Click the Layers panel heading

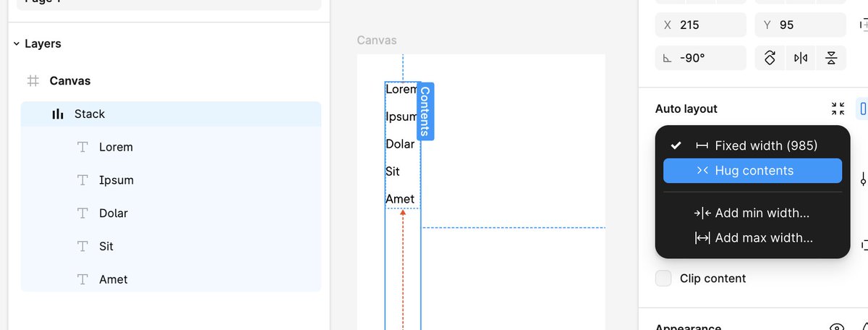(43, 44)
